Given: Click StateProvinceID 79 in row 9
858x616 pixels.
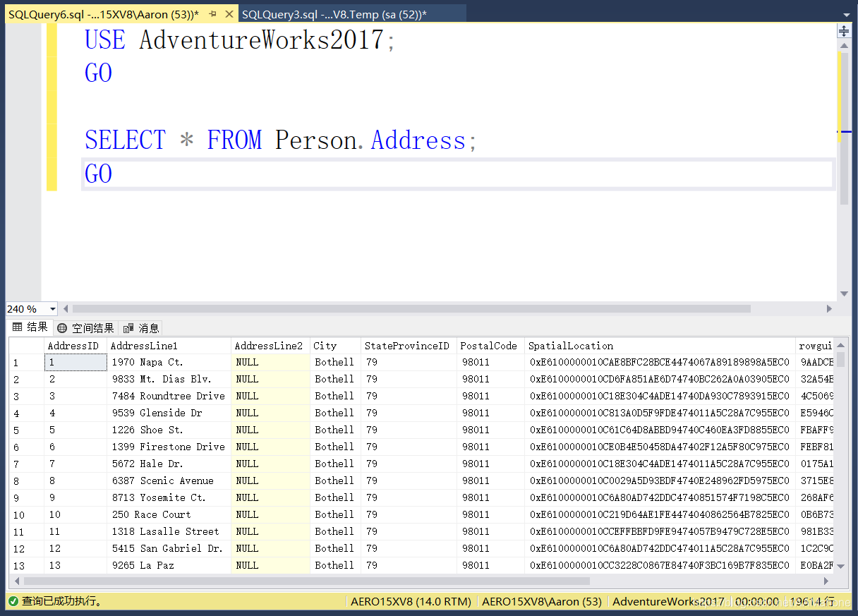Looking at the screenshot, I should (409, 497).
